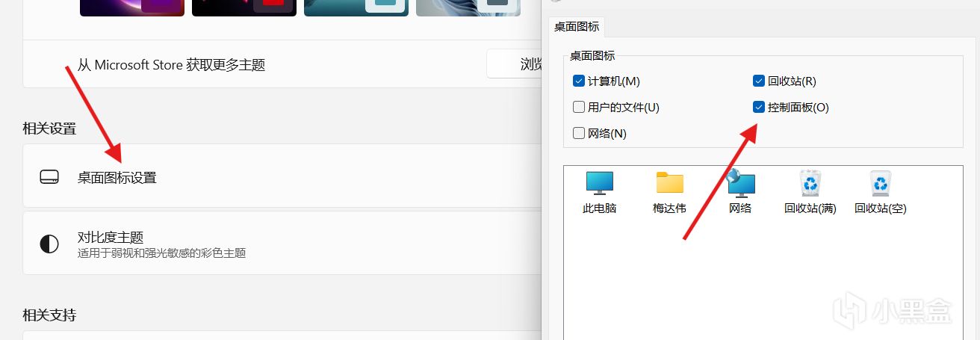The height and width of the screenshot is (340, 980).
Task: Uncheck the 计算机(M) checkbox
Action: 578,81
